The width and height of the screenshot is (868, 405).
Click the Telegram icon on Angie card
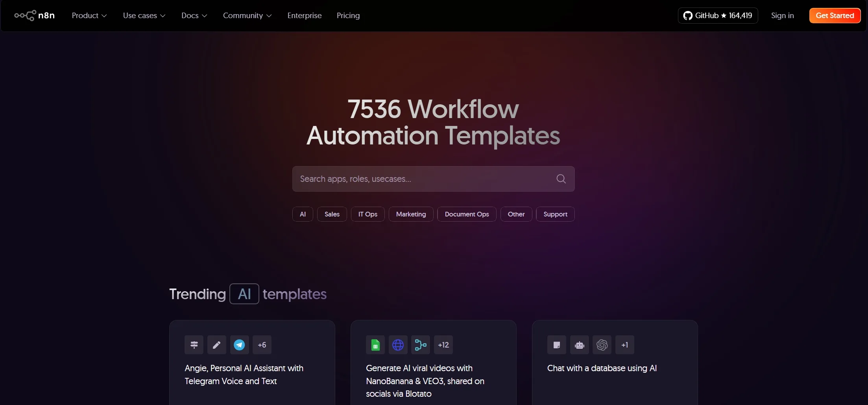[239, 345]
